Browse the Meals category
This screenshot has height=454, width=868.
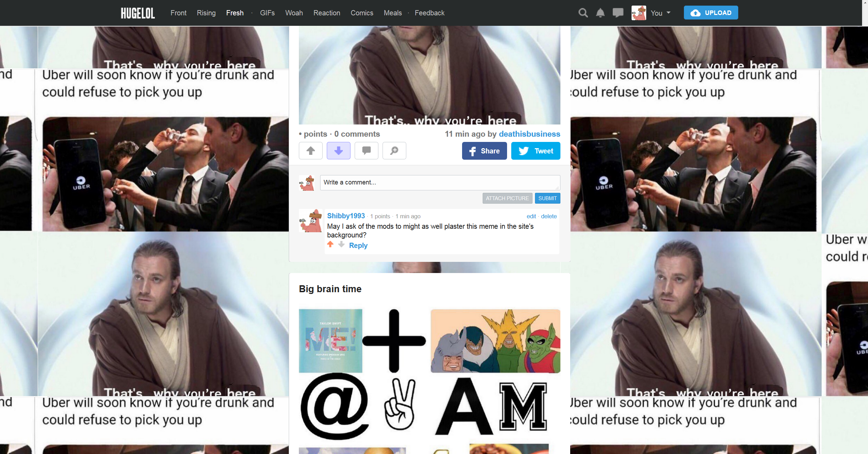pos(393,13)
